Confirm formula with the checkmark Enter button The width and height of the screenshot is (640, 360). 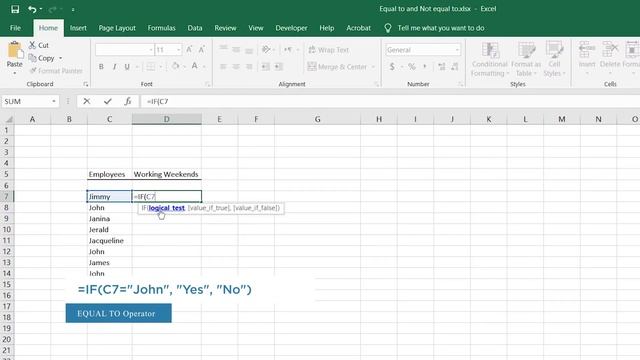click(107, 101)
